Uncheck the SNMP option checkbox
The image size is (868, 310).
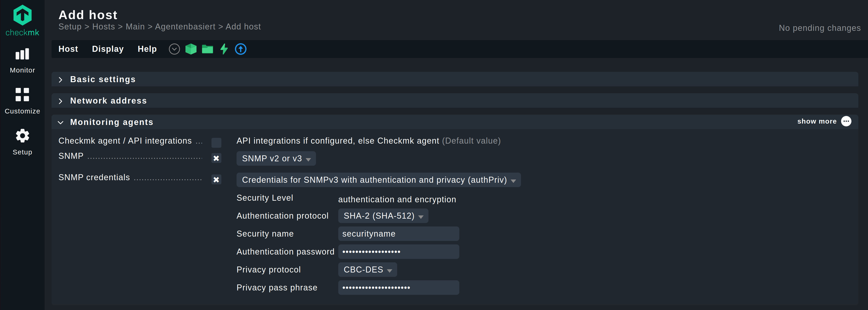pos(216,158)
